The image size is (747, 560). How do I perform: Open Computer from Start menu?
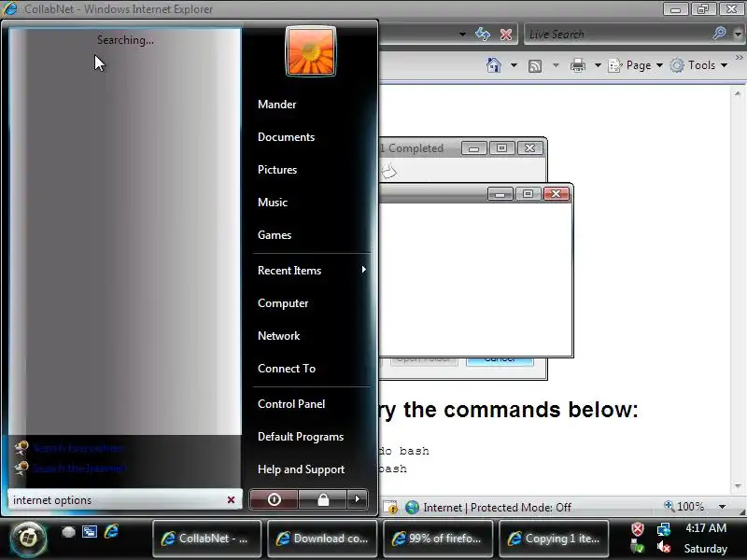click(283, 303)
